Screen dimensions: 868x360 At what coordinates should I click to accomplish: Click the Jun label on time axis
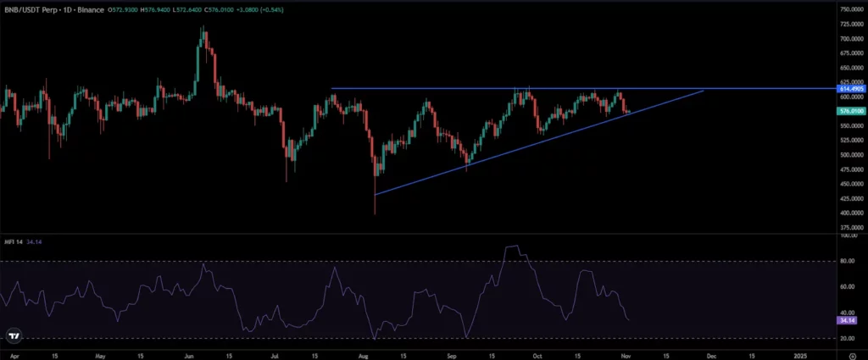tap(189, 356)
